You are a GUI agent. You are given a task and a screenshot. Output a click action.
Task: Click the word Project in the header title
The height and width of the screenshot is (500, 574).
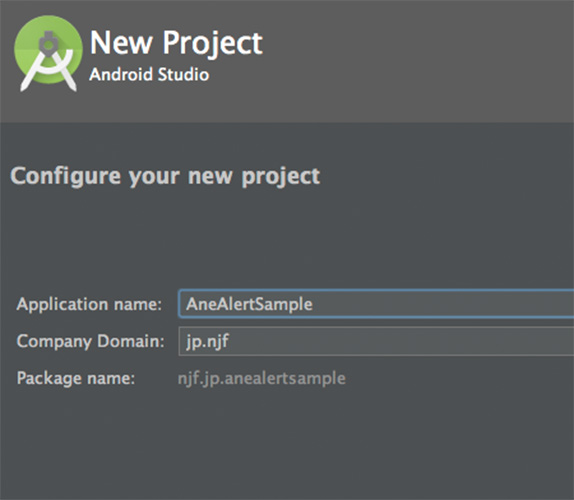[x=212, y=44]
